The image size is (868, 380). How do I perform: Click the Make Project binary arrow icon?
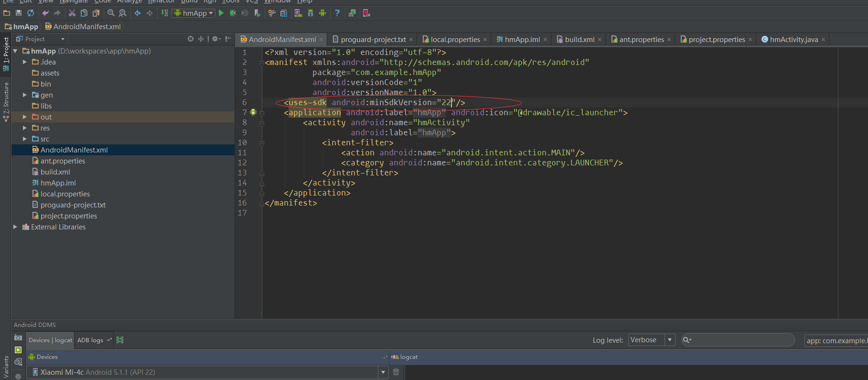click(165, 13)
